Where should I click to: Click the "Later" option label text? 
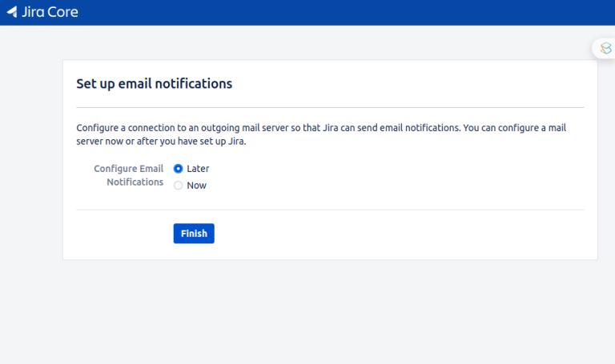(x=198, y=169)
